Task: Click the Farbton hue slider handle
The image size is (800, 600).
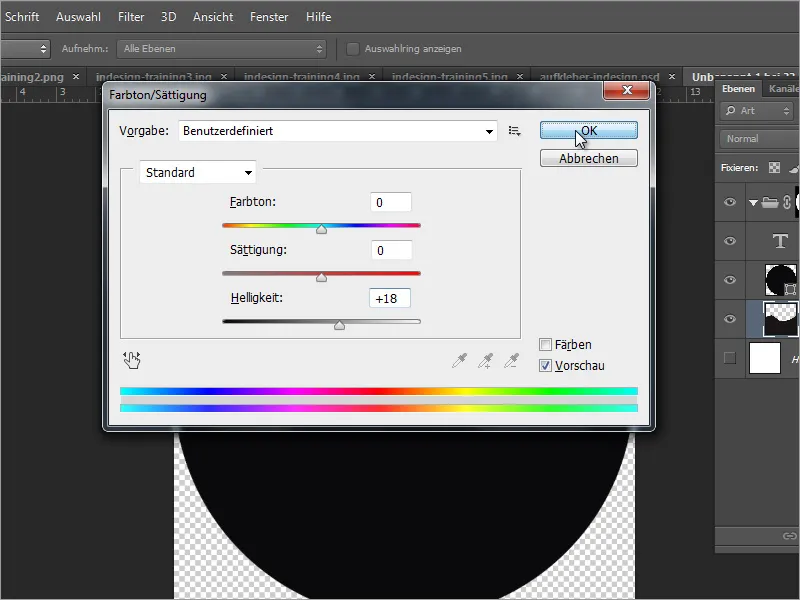Action: tap(321, 230)
